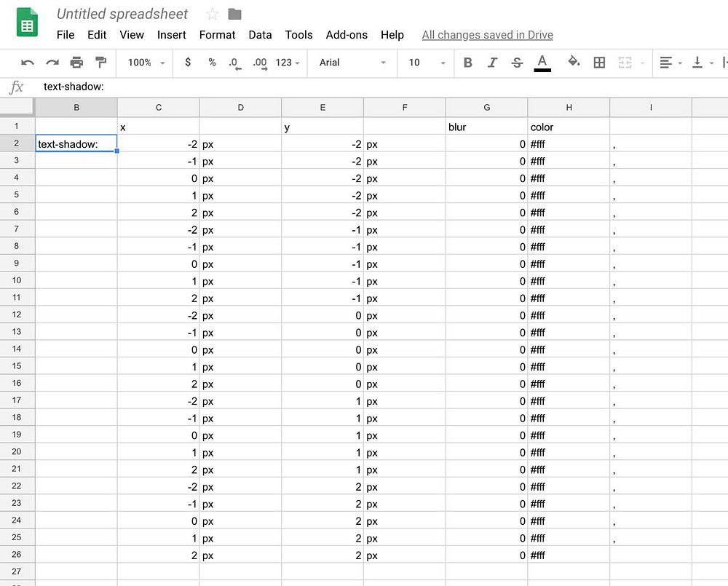Toggle Italic formatting

(x=493, y=62)
